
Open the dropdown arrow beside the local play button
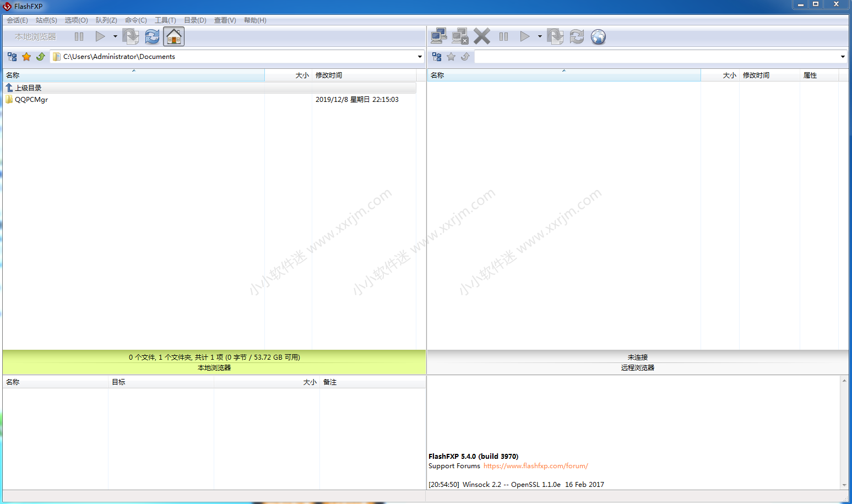point(115,36)
